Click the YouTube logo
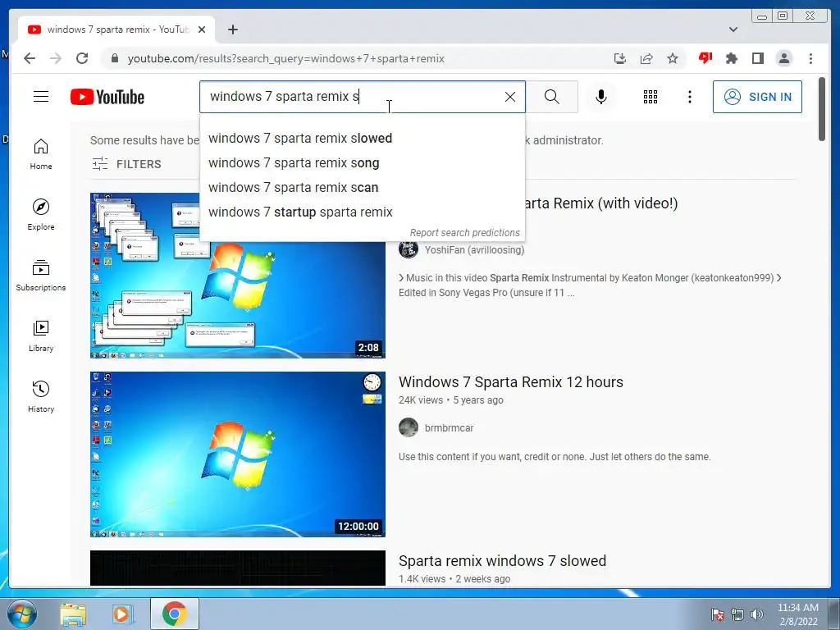The height and width of the screenshot is (630, 840). pyautogui.click(x=107, y=97)
